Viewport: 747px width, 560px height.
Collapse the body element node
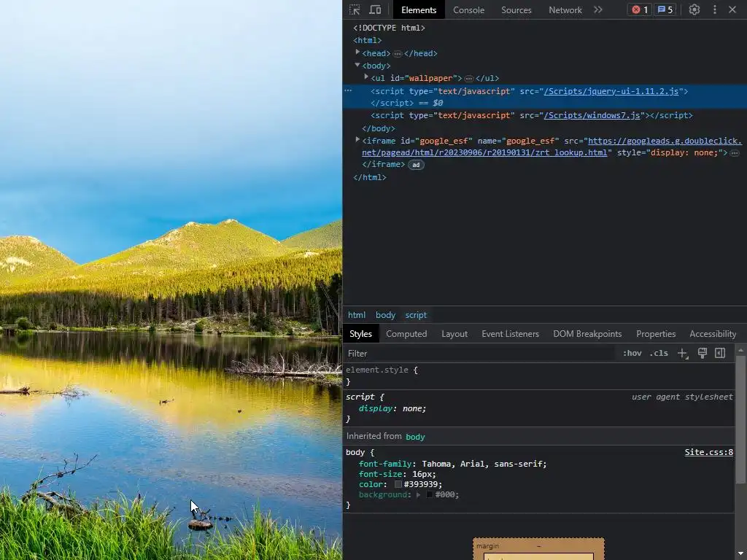[x=357, y=65]
